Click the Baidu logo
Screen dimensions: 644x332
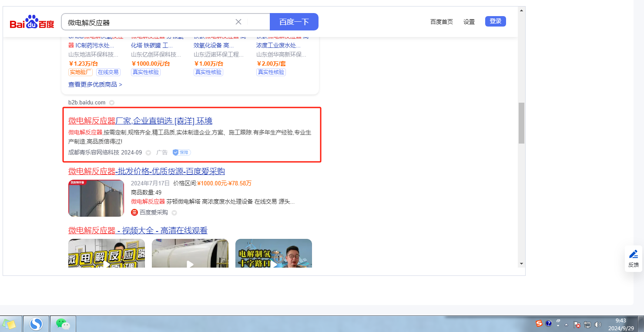point(32,22)
